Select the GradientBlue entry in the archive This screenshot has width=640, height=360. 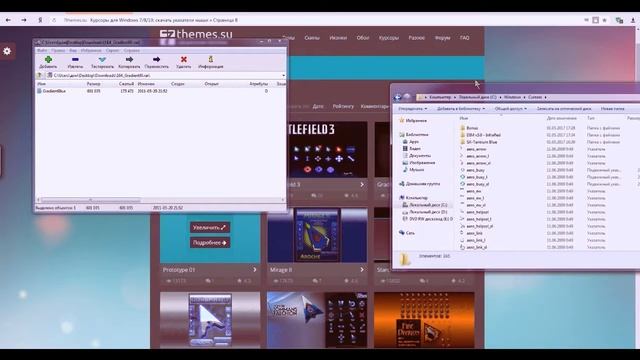tap(51, 91)
